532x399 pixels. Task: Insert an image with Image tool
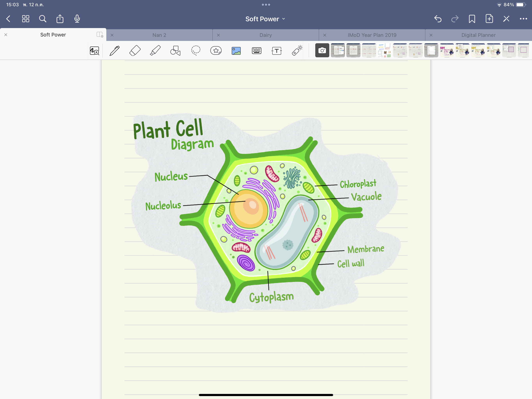(x=236, y=51)
